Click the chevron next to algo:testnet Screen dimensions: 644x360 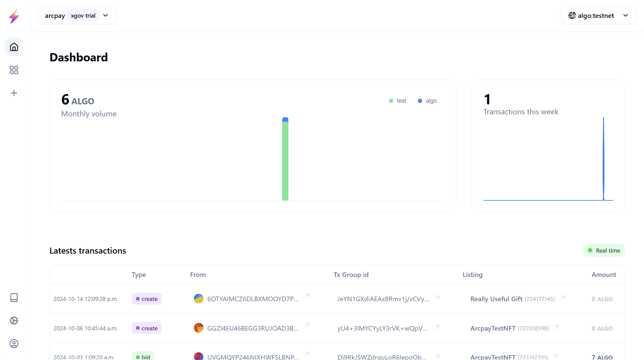tap(626, 16)
